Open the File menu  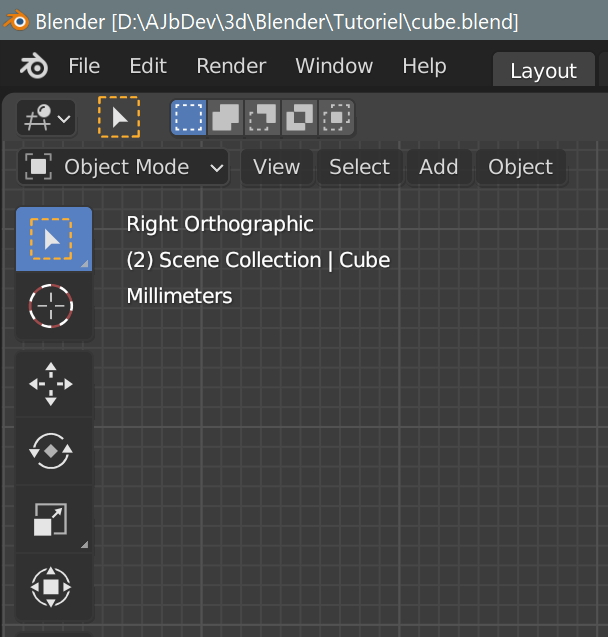point(84,66)
